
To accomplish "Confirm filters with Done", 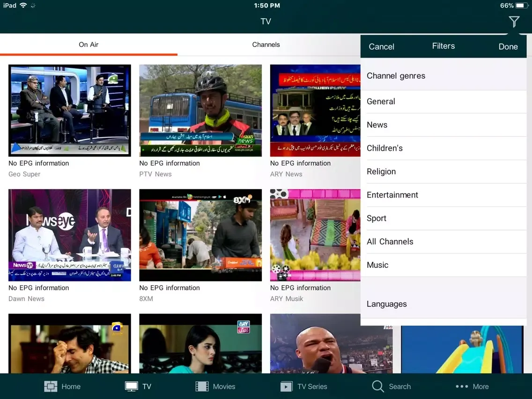I will click(x=508, y=46).
